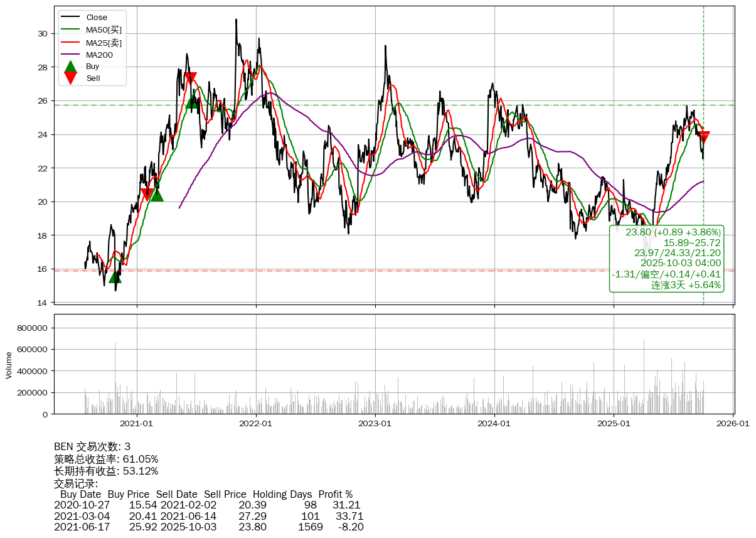Select the 2021-03-04 trade record row
Image resolution: width=756 pixels, height=538 pixels.
208,517
